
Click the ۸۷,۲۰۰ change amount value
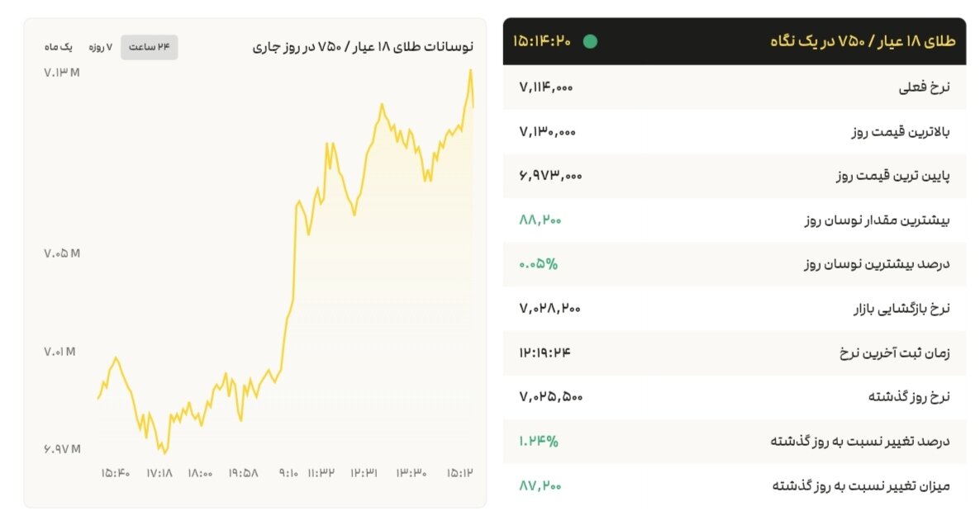coord(539,486)
